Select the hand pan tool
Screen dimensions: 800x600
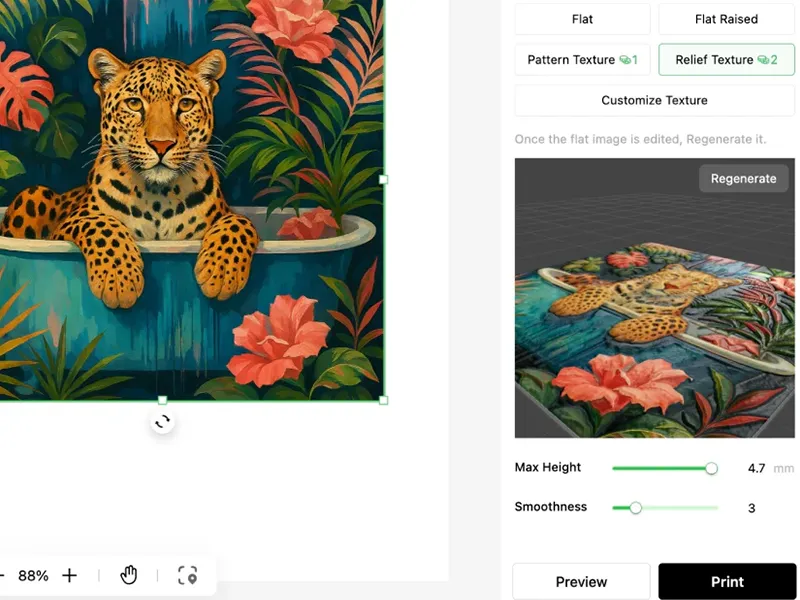(129, 575)
